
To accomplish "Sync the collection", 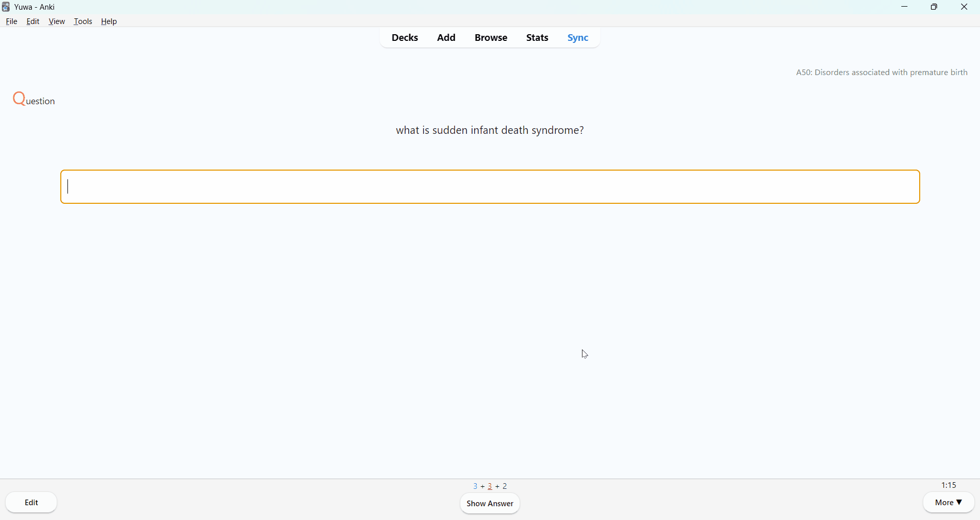I will click(x=578, y=38).
